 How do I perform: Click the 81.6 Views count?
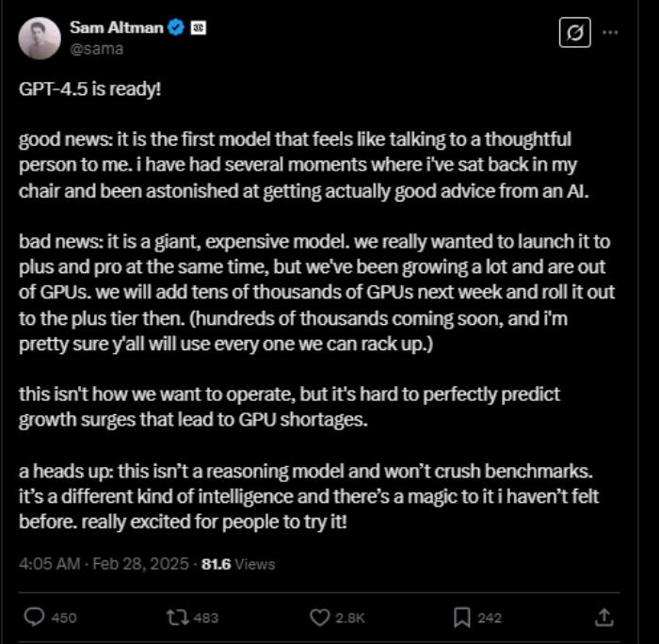tap(238, 564)
